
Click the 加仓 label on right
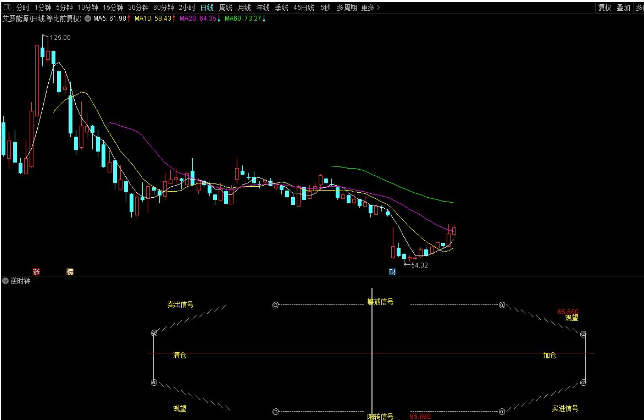pyautogui.click(x=550, y=355)
